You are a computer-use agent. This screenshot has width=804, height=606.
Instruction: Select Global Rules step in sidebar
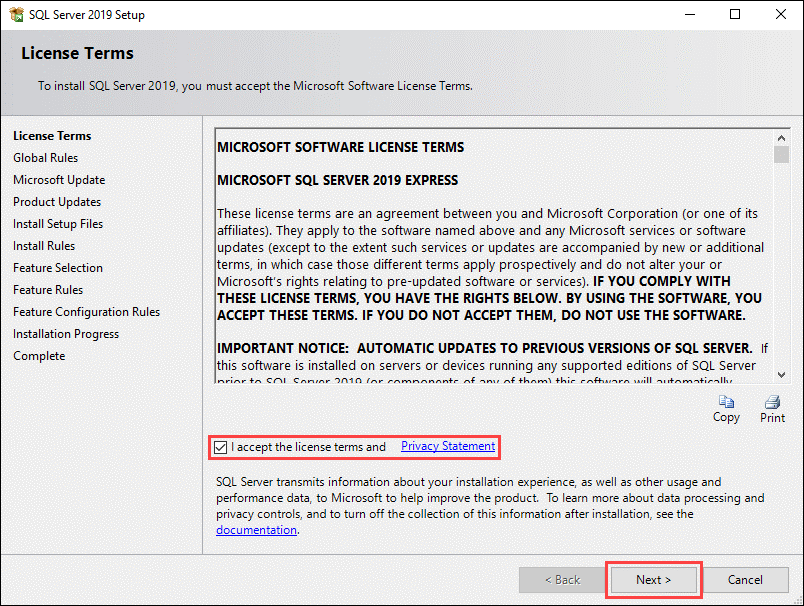tap(45, 158)
